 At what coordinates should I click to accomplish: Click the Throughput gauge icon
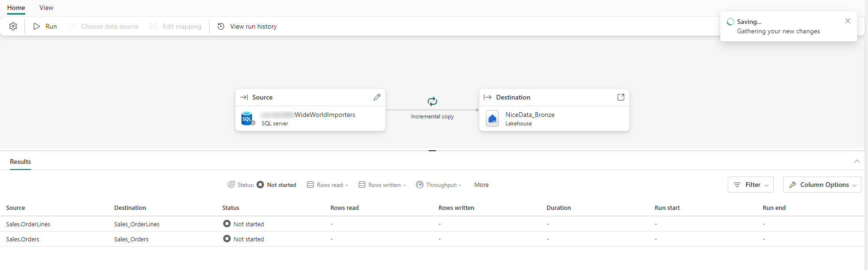coord(420,185)
